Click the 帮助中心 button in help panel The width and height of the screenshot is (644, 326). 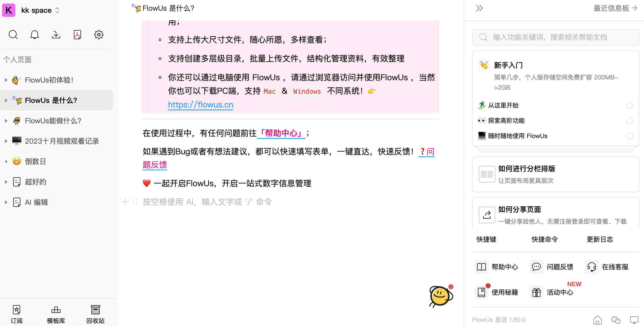[x=497, y=267]
